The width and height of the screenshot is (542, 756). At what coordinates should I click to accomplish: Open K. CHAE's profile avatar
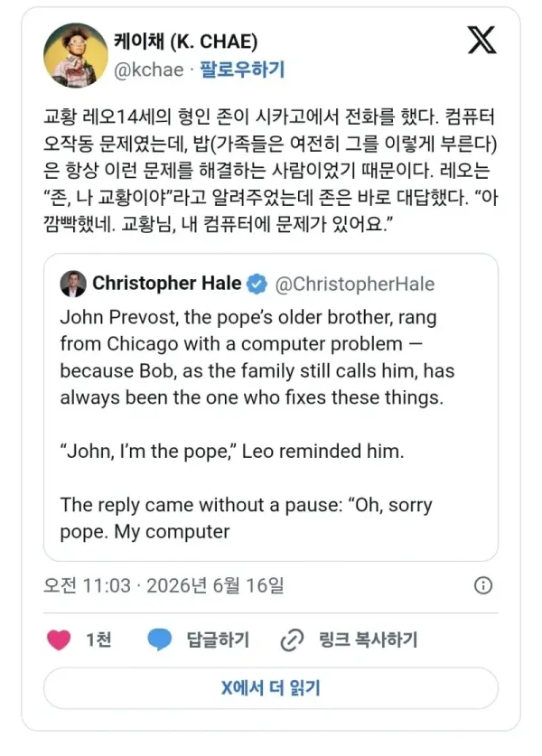click(x=76, y=55)
